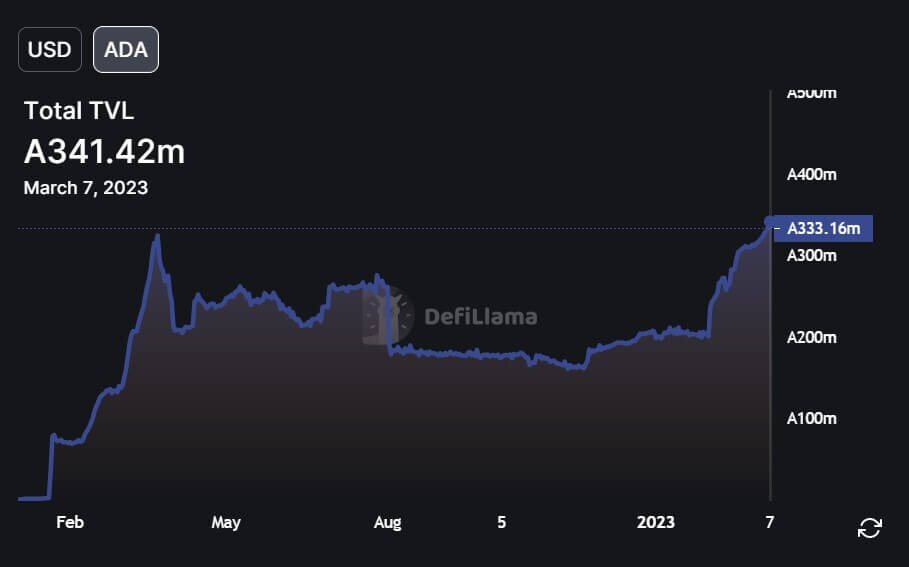Click the crosshair dot at line end
This screenshot has width=909, height=567.
click(770, 221)
